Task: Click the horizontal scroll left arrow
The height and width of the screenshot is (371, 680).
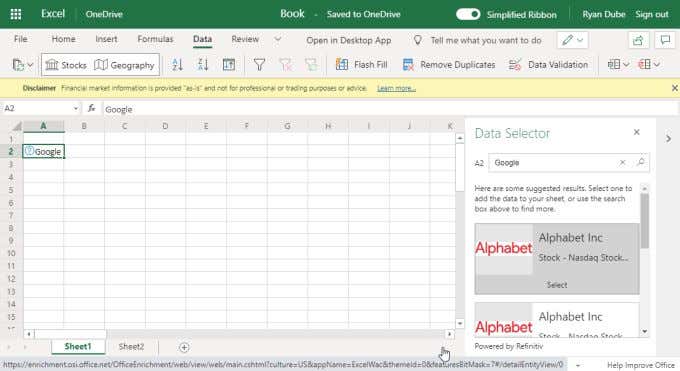Action: (29, 334)
